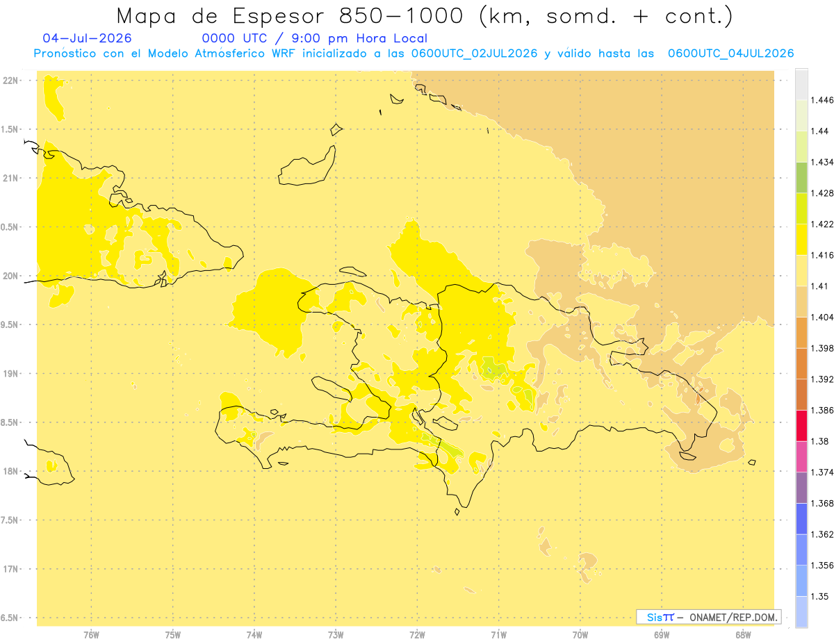Click the legend value "1.398"
Screen dimensions: 834x644
click(x=823, y=348)
